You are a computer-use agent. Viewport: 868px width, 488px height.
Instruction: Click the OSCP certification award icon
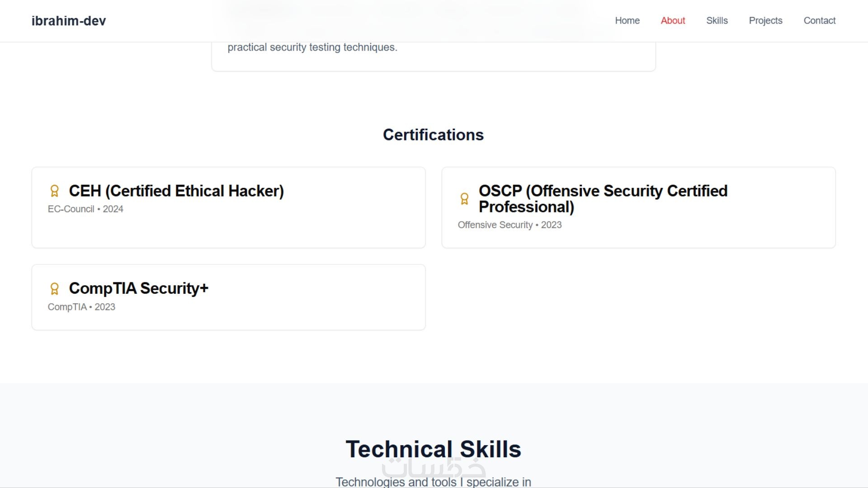point(464,199)
